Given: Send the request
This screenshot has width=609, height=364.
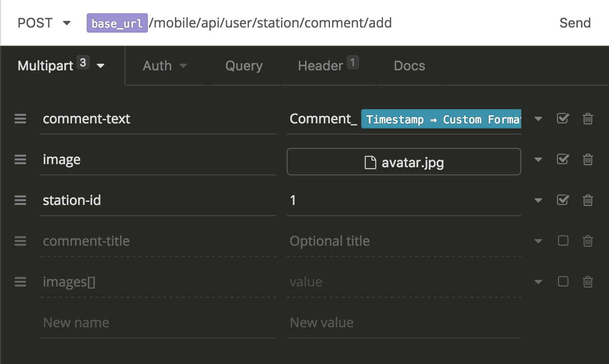Looking at the screenshot, I should (x=575, y=23).
